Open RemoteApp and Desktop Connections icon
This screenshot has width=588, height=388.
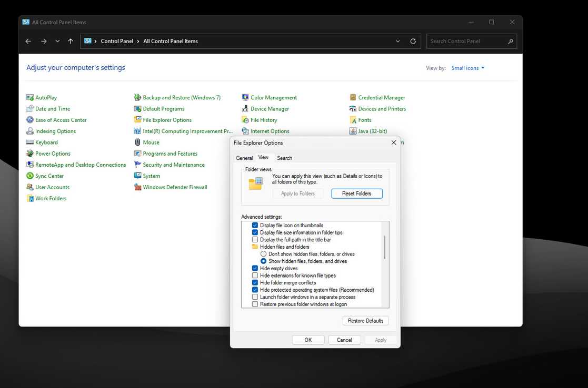point(30,165)
